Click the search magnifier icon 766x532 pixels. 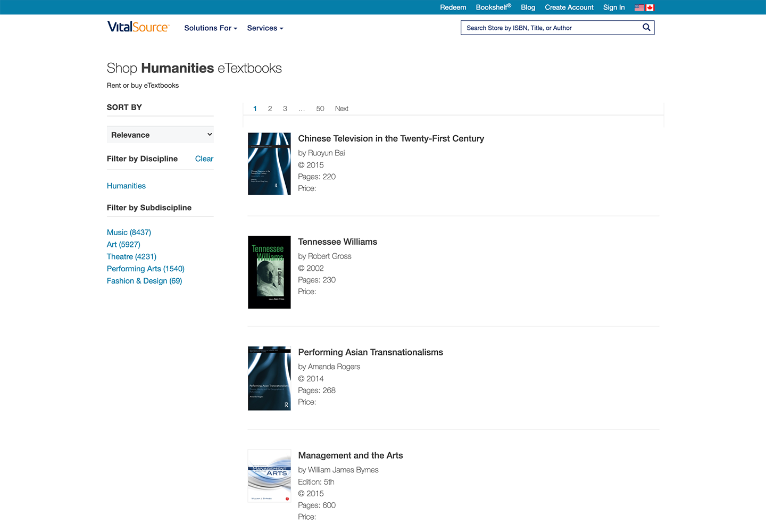(x=646, y=28)
